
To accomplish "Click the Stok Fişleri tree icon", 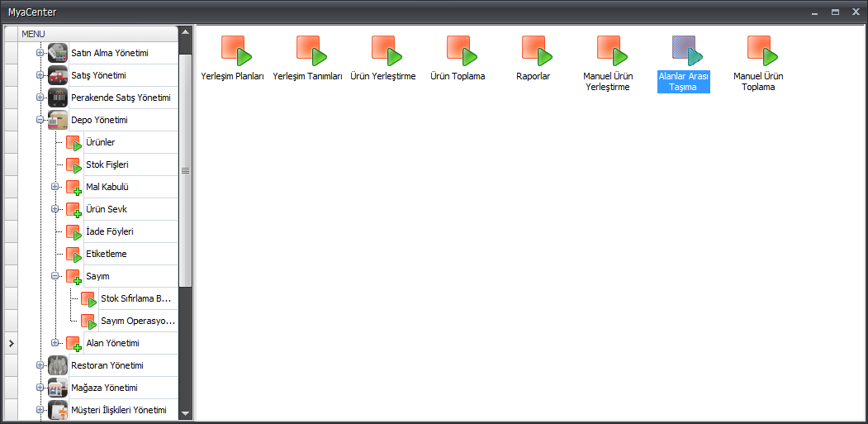I will [74, 165].
